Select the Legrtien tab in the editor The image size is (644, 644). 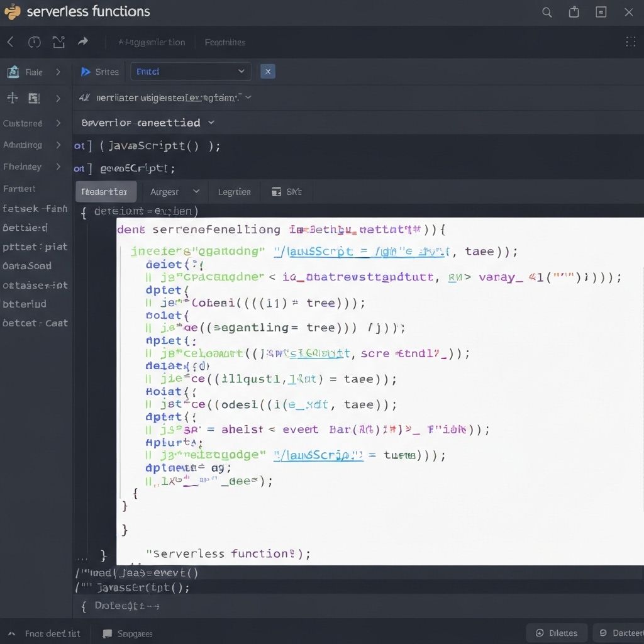234,191
